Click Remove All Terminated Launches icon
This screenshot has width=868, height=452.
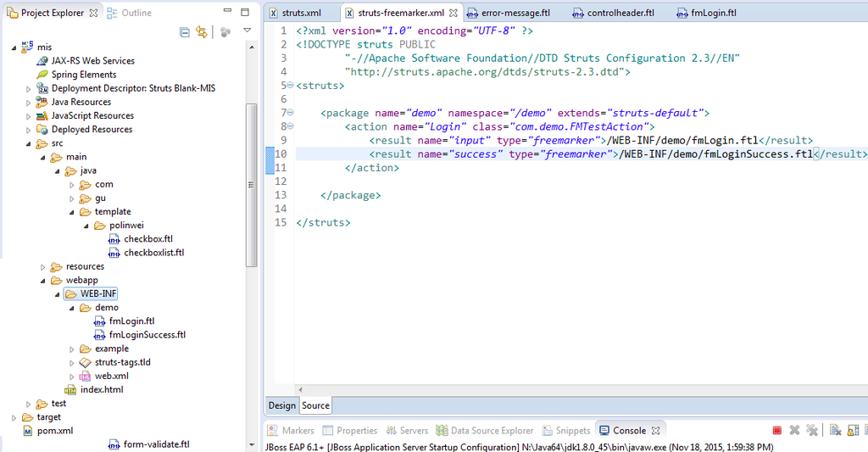click(x=811, y=431)
